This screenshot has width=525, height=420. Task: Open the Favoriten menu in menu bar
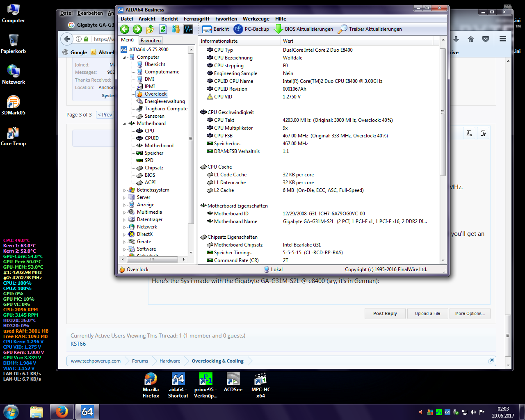tap(226, 19)
